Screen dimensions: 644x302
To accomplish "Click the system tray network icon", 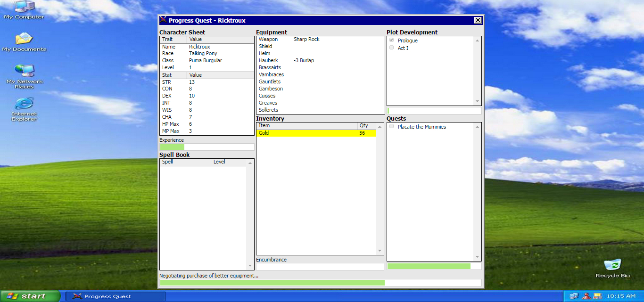I will (574, 296).
